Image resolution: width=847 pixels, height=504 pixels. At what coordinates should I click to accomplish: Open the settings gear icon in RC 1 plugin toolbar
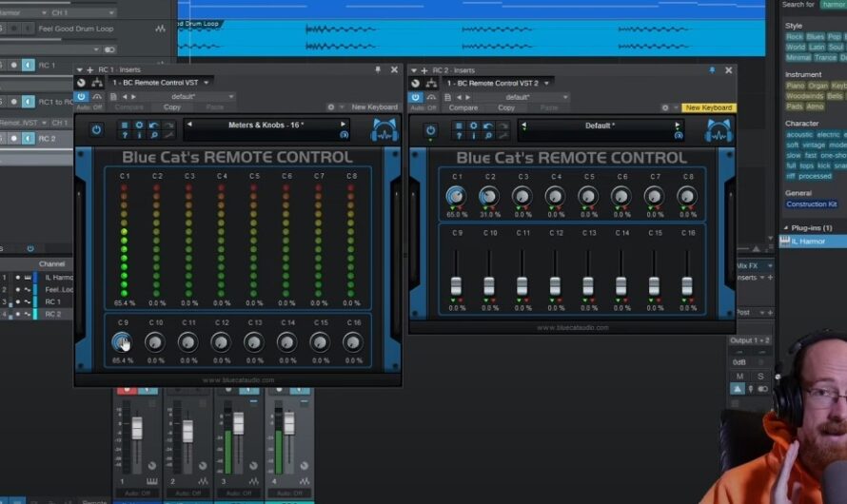(x=139, y=126)
